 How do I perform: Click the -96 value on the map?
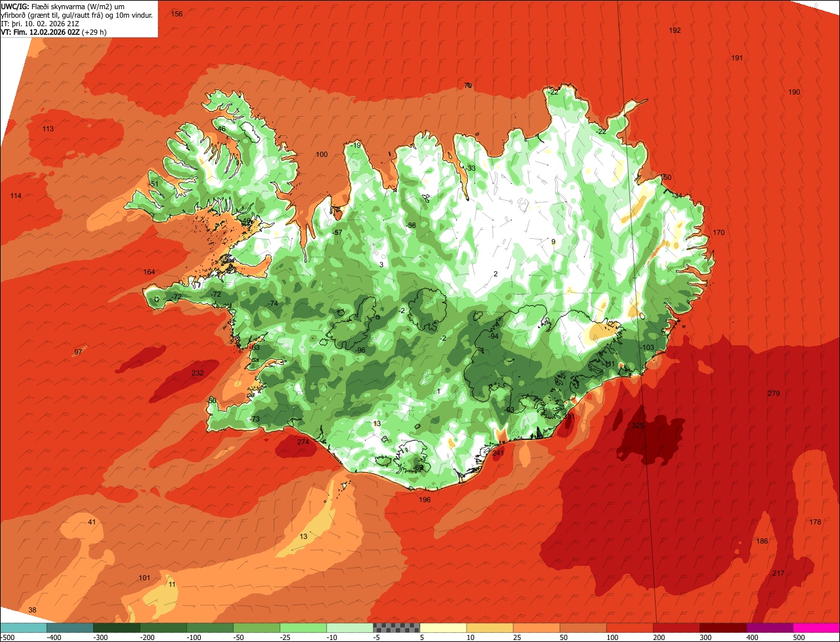(x=360, y=350)
